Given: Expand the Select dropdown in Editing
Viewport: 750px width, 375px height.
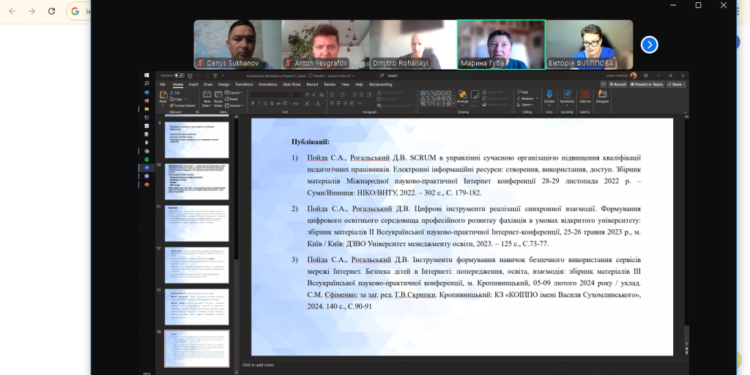Looking at the screenshot, I should click(x=525, y=105).
